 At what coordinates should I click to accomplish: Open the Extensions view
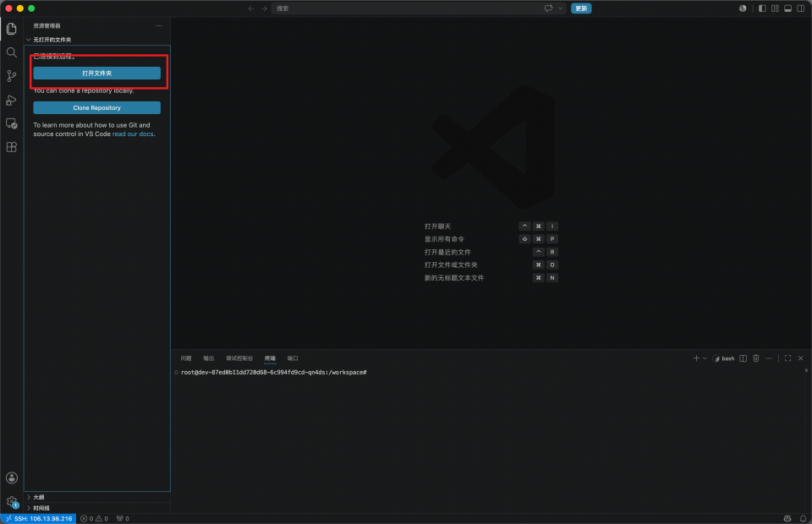point(11,147)
